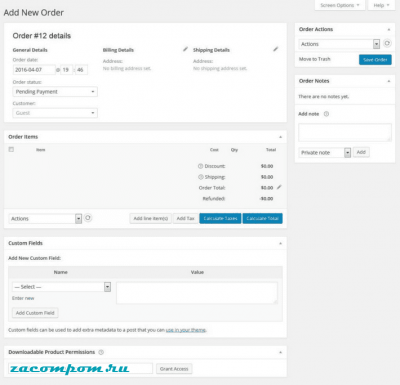Open the order items Actions dropdown
Viewport: 400px width, 385px height.
(x=45, y=219)
